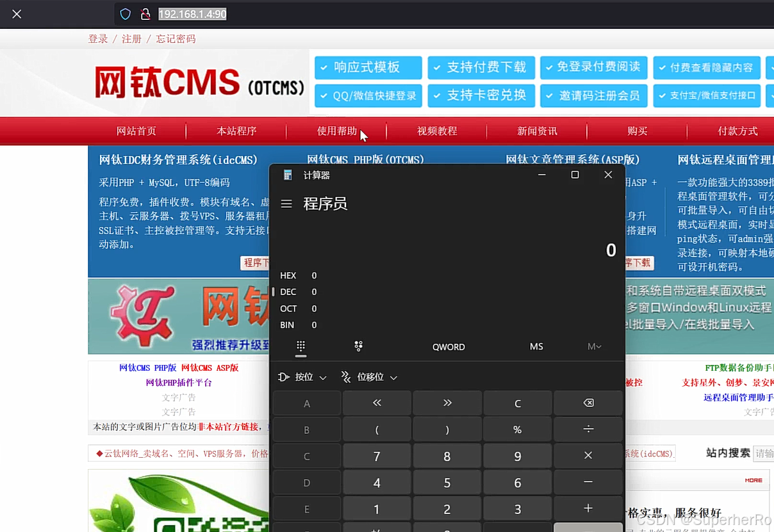Go to 本站程序 nav item
Viewport: 774px width, 532px height.
pos(236,131)
